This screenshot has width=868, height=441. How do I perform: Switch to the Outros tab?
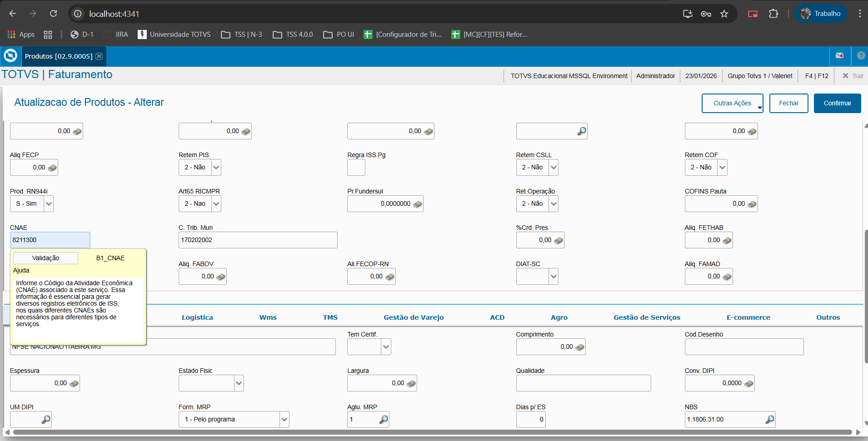(828, 317)
